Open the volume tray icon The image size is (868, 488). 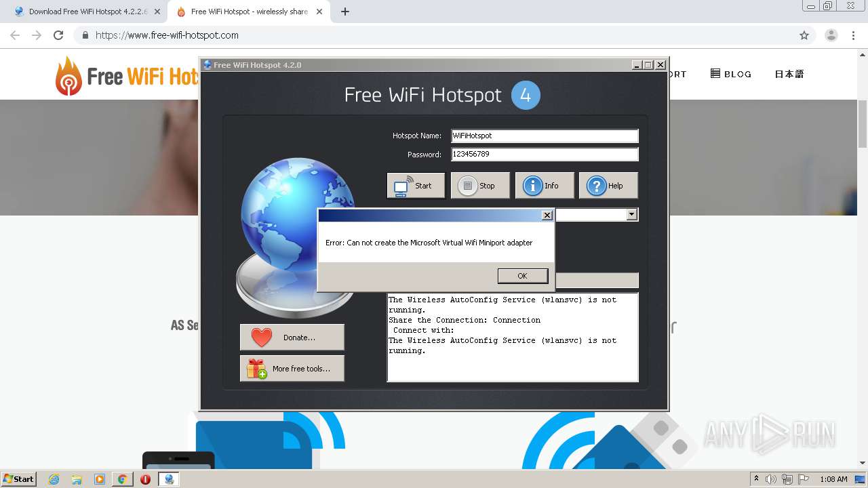pos(771,479)
